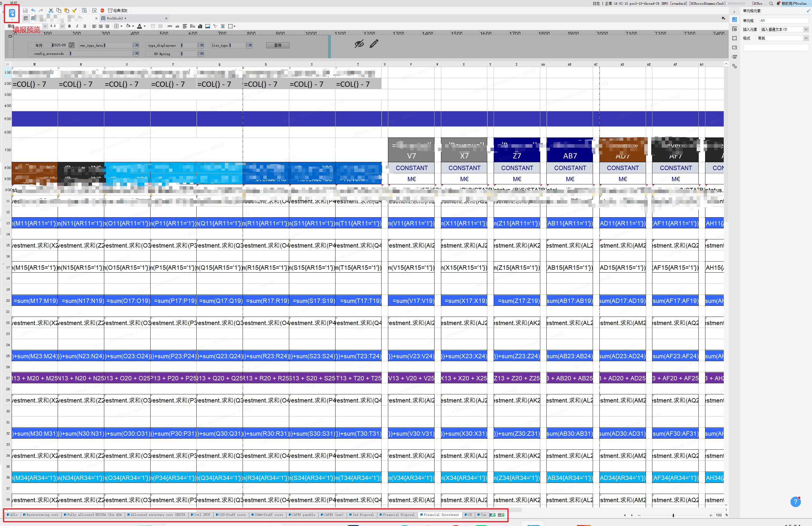812x526 pixels.
Task: Expand the list_type combo box
Action: click(249, 45)
